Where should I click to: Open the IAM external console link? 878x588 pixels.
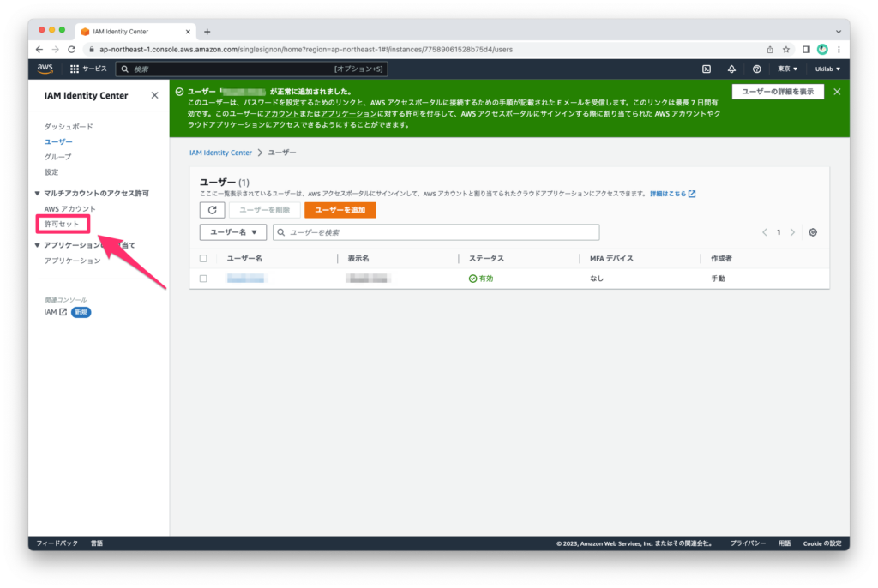click(x=55, y=312)
